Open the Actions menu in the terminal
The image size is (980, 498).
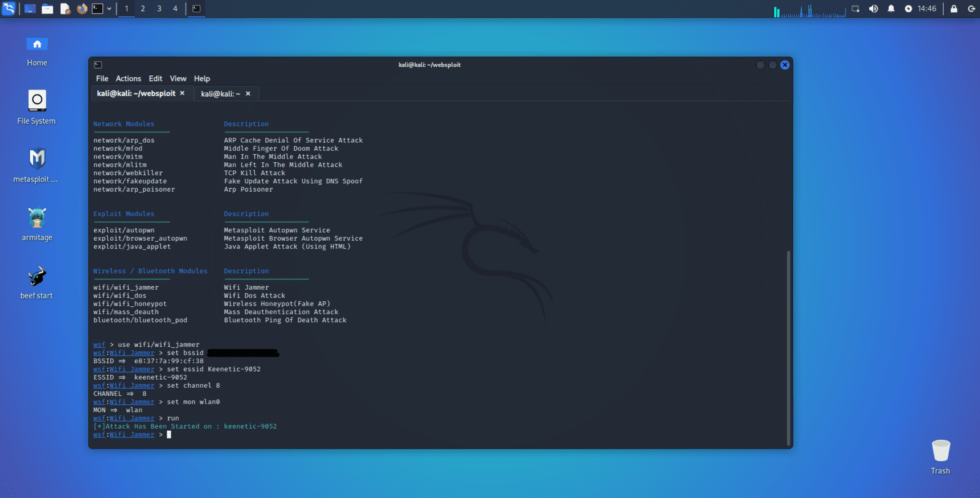(129, 78)
